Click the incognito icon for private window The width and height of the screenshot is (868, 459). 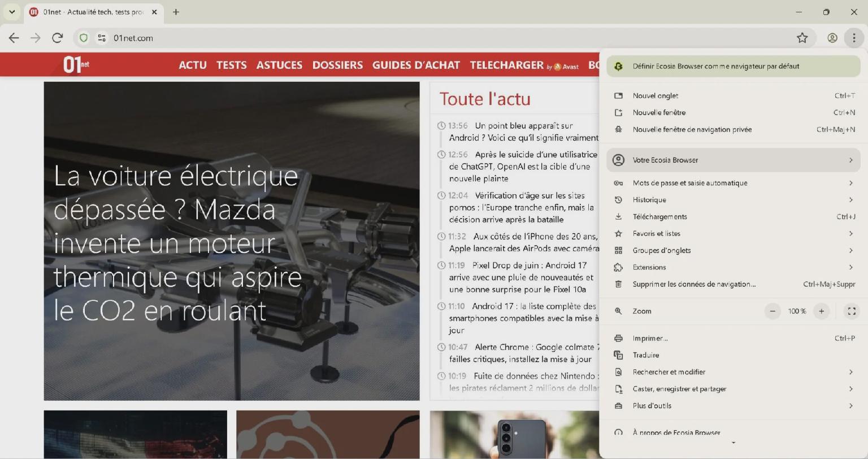[618, 129]
